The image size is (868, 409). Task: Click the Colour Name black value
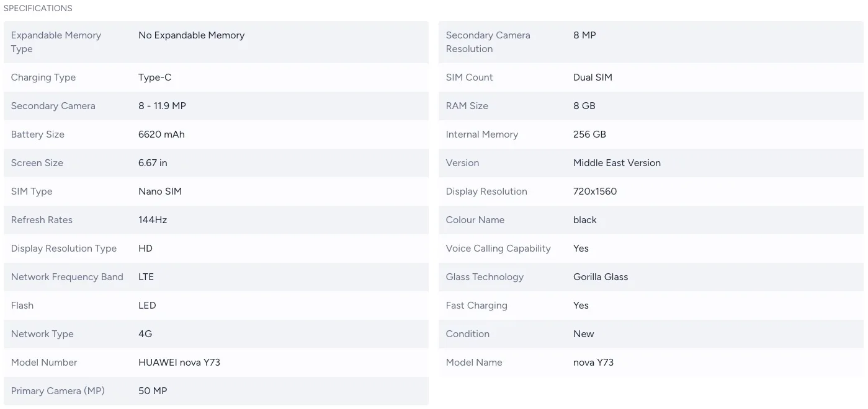584,220
